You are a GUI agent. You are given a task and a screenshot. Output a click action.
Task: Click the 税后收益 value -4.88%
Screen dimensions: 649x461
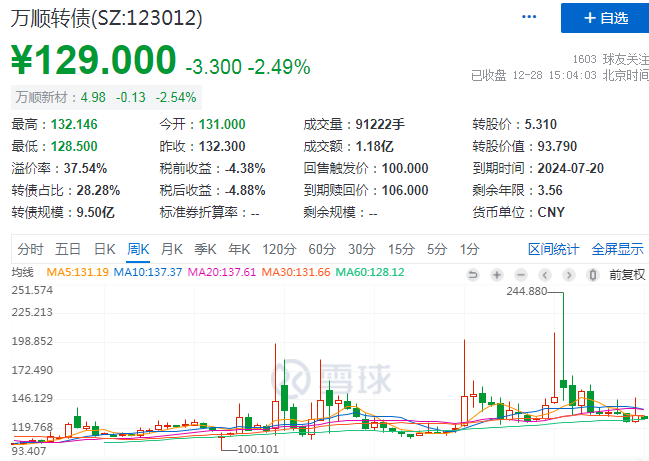(245, 190)
